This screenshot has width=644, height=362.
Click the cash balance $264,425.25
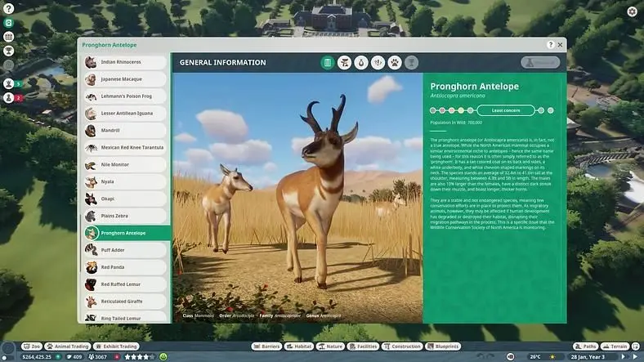(37, 357)
